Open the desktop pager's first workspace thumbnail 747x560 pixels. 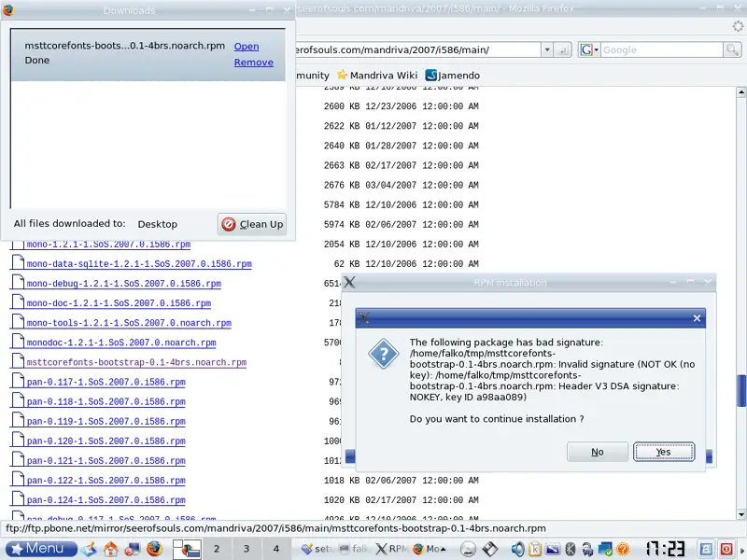pos(186,549)
